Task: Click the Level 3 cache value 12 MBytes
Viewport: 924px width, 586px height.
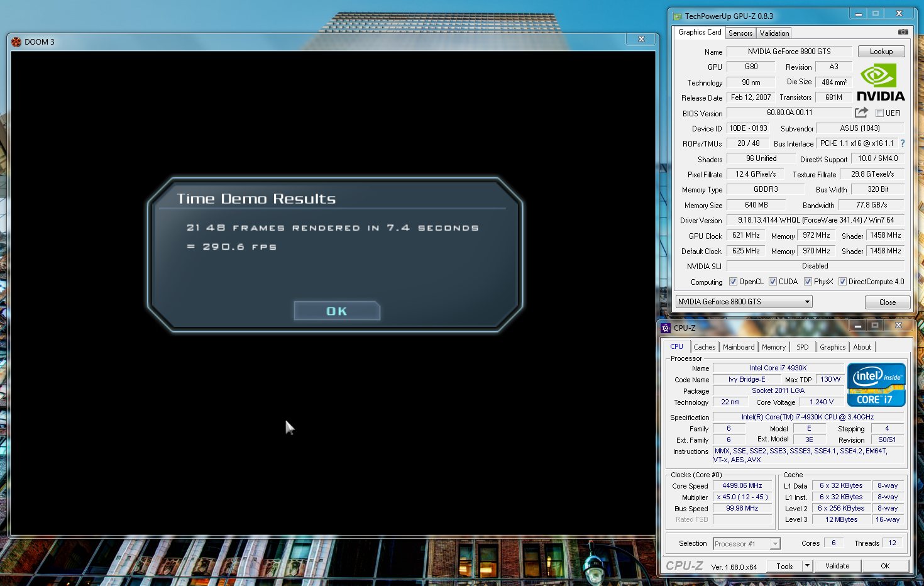Action: [842, 519]
